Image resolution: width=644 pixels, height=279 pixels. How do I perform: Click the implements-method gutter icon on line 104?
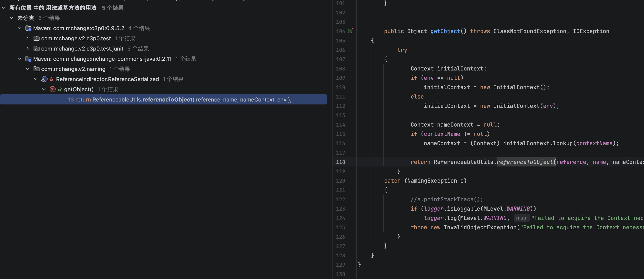click(351, 31)
